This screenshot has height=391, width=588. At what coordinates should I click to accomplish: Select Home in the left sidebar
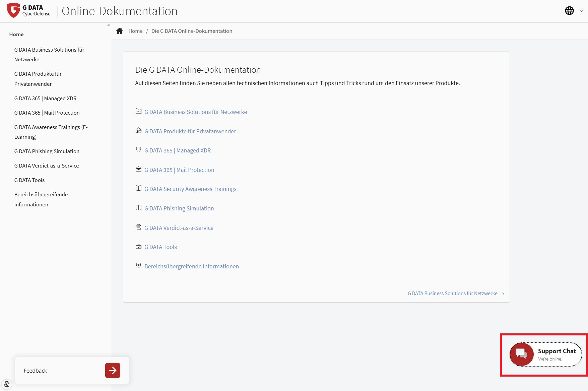(x=16, y=34)
